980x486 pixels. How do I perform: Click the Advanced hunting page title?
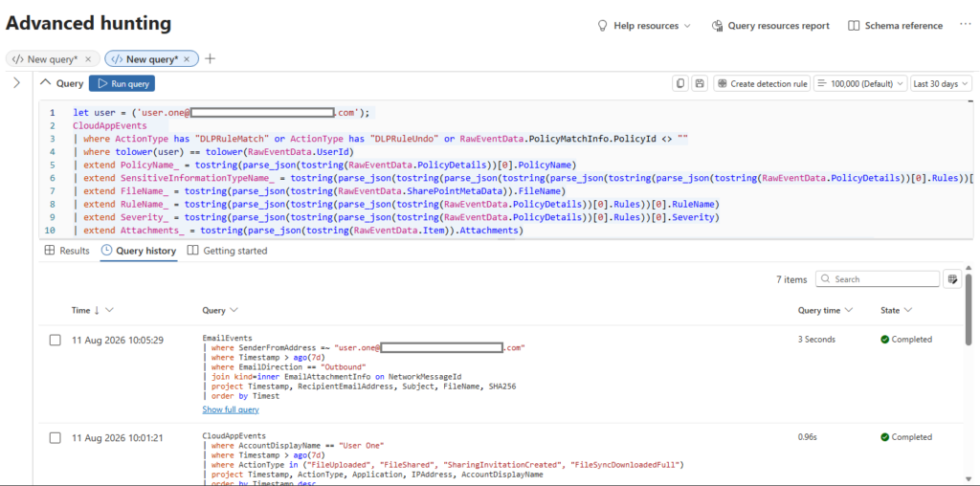click(x=88, y=23)
